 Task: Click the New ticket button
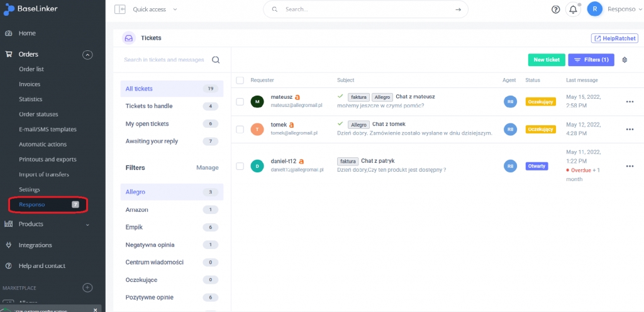point(547,60)
